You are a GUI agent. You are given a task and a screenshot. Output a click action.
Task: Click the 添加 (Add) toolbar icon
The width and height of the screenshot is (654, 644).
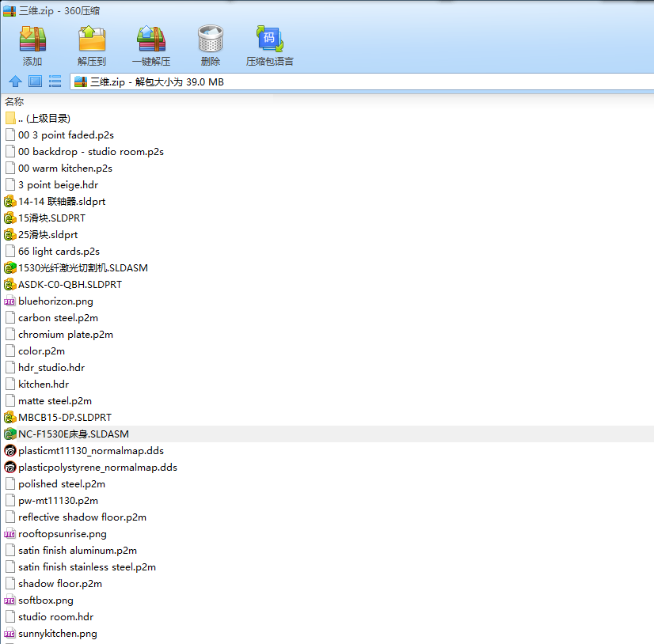pos(32,39)
